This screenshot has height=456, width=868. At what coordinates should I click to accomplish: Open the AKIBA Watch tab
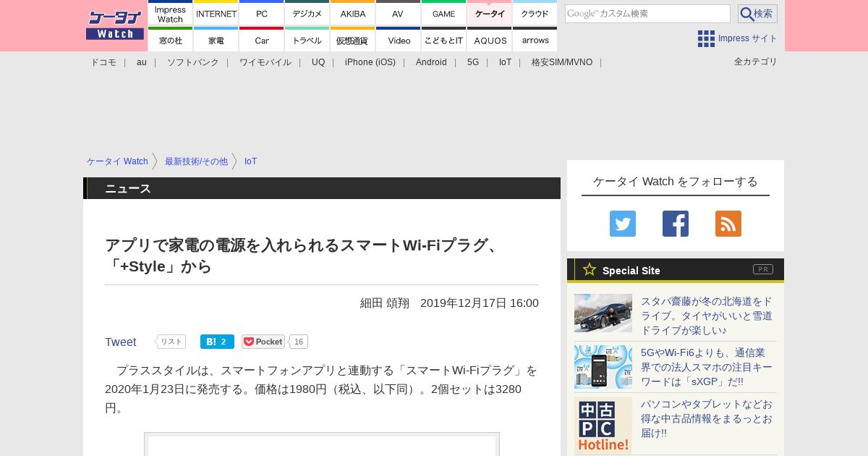353,14
